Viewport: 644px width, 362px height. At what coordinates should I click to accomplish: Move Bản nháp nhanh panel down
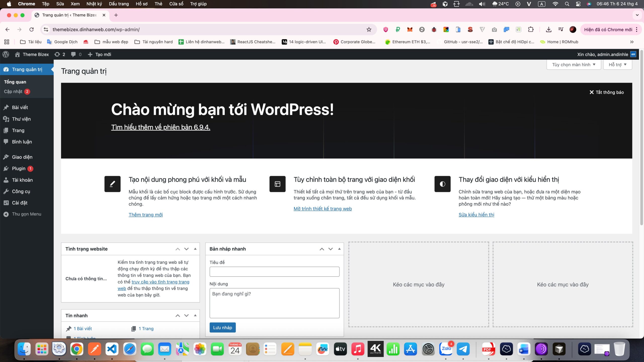tap(331, 249)
